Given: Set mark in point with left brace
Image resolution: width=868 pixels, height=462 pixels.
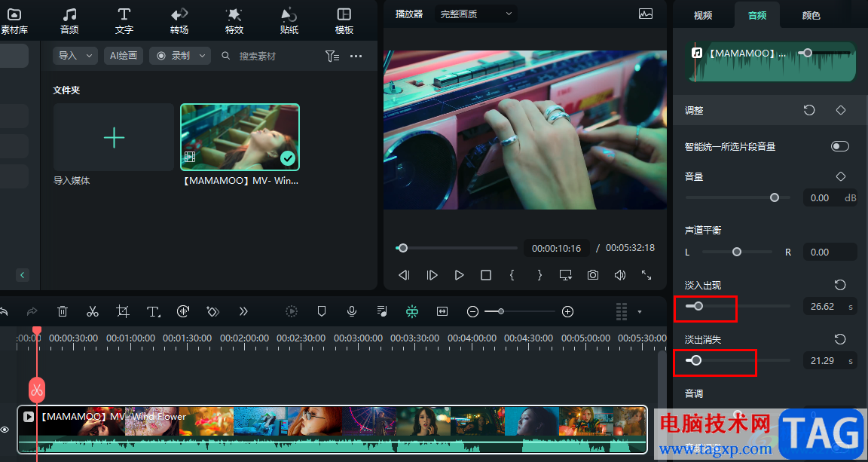Looking at the screenshot, I should click(x=512, y=275).
